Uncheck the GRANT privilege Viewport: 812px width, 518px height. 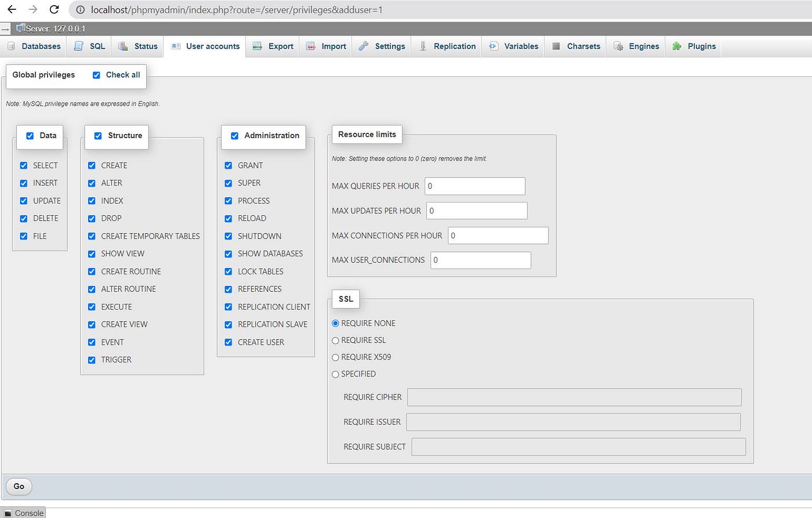[229, 165]
